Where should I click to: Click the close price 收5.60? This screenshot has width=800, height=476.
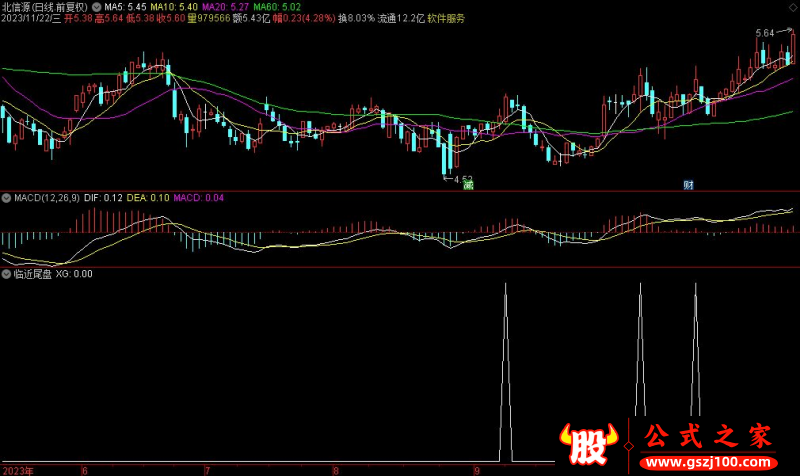171,18
